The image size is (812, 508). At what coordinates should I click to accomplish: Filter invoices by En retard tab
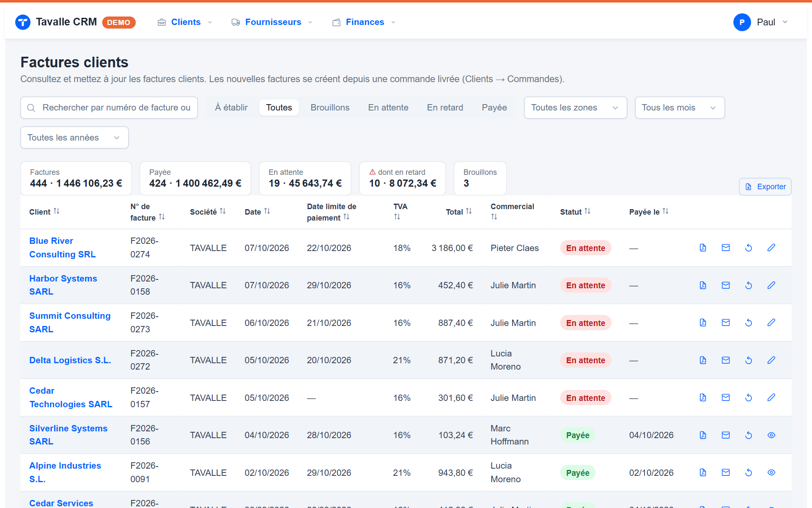pyautogui.click(x=445, y=108)
